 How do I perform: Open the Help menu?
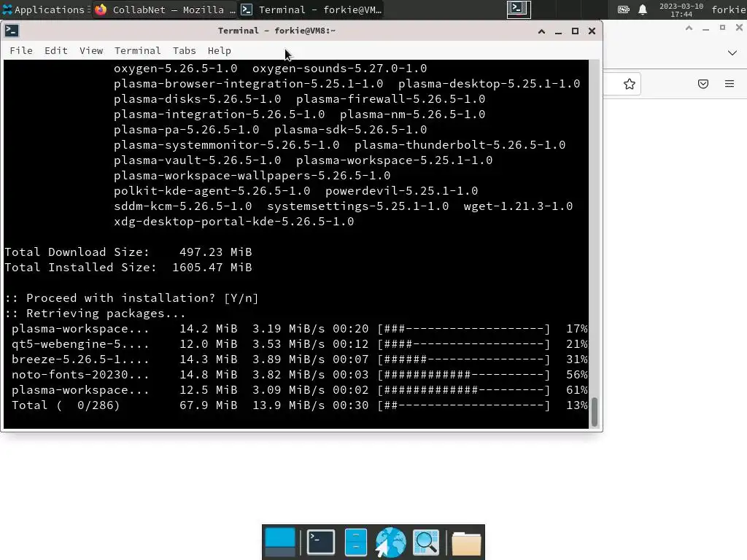[x=220, y=50]
